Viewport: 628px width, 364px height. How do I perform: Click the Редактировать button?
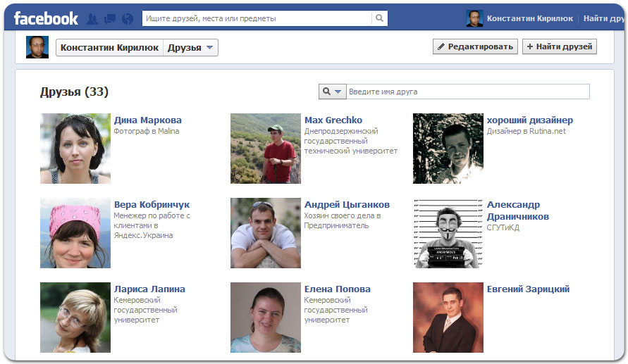coord(475,46)
